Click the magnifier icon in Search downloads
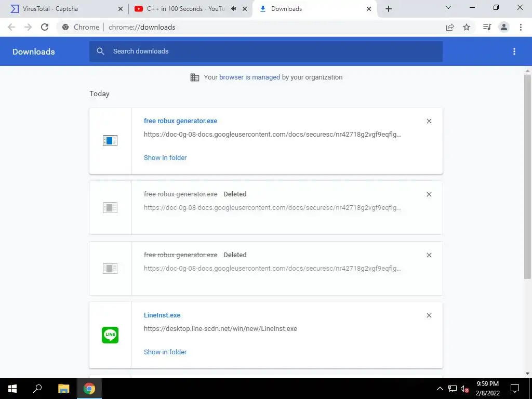Viewport: 532px width, 399px height. coord(100,51)
